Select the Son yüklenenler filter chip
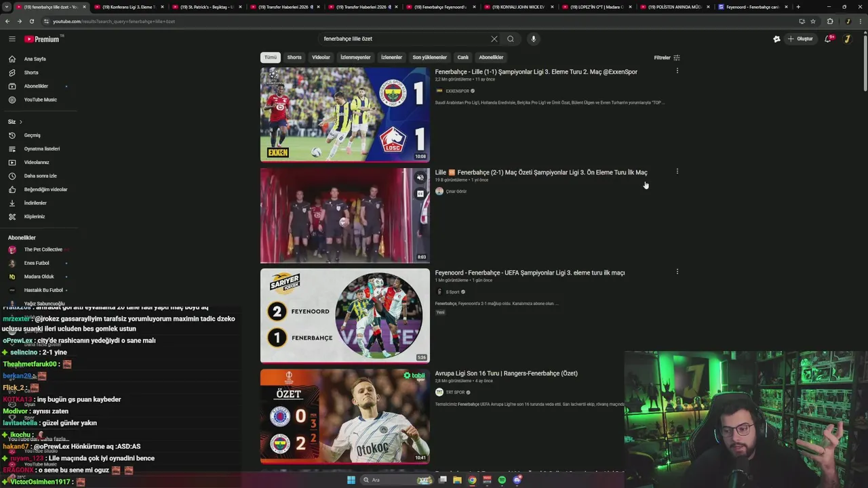Image resolution: width=868 pixels, height=488 pixels. click(x=430, y=58)
